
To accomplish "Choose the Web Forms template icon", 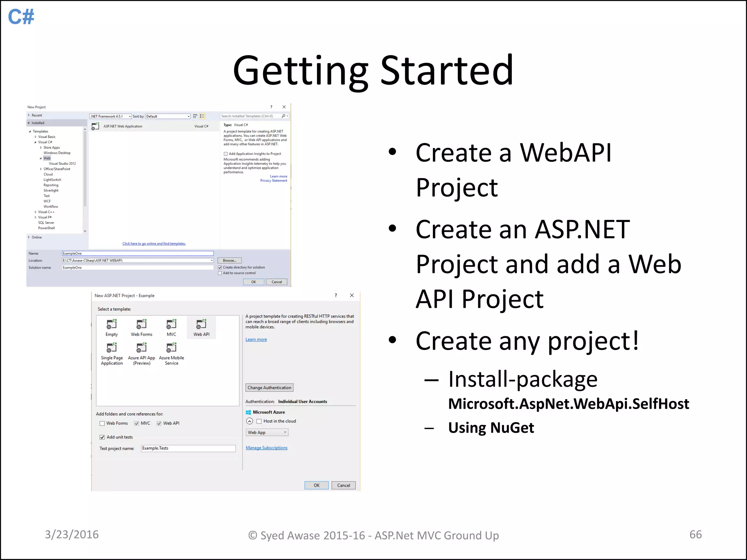I will point(142,324).
